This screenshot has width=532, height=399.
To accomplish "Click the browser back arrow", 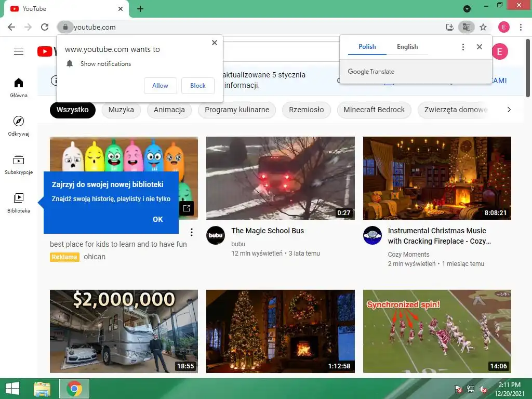I will [11, 27].
